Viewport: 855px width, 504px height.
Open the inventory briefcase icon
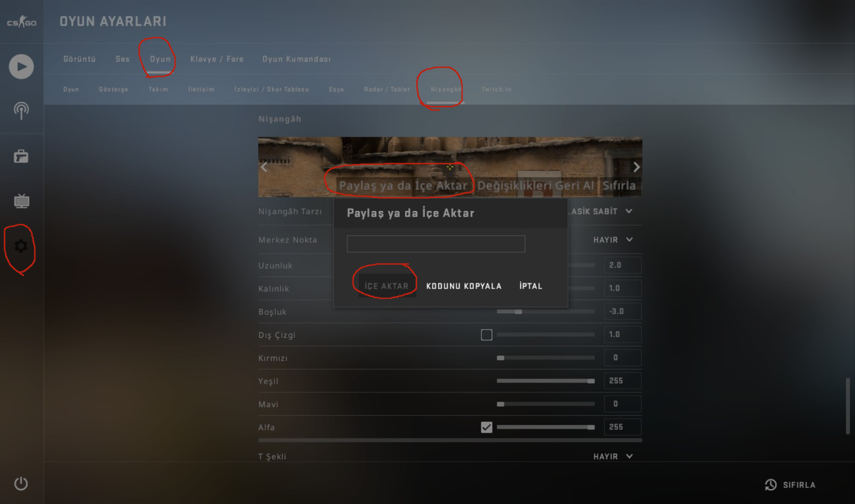pos(21,156)
